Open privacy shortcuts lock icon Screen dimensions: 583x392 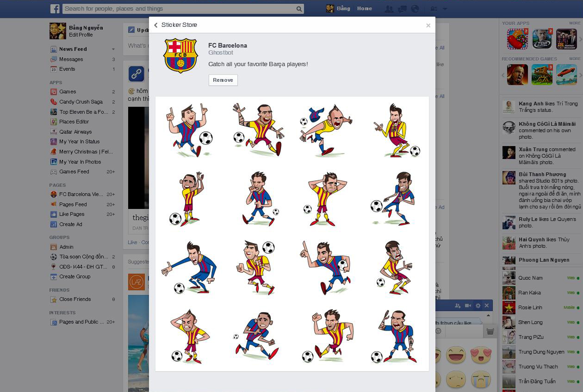click(434, 9)
